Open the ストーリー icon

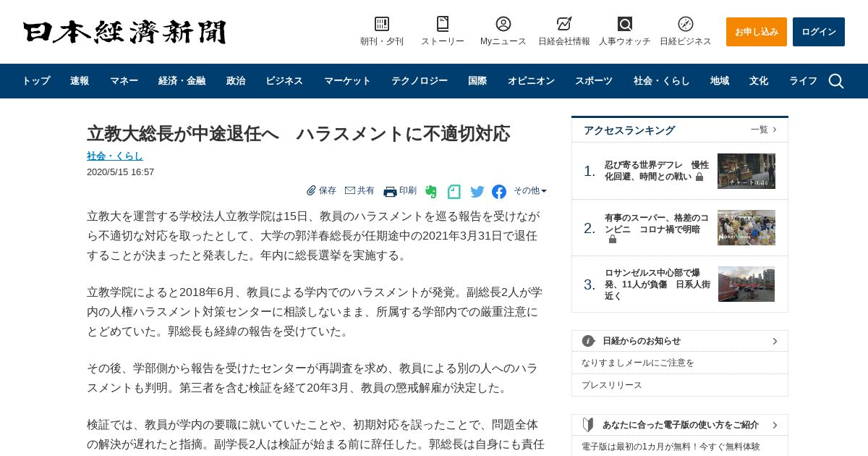click(443, 24)
